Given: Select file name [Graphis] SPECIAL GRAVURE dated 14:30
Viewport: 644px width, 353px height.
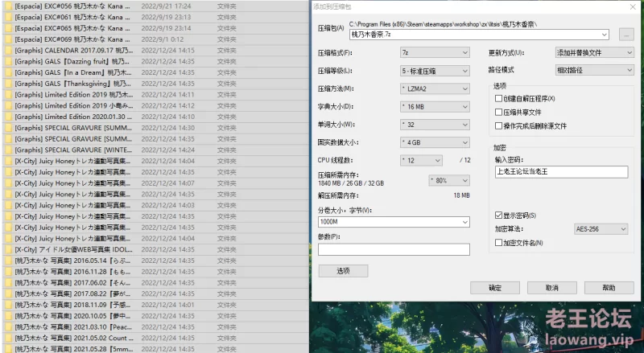Looking at the screenshot, I should tap(73, 128).
